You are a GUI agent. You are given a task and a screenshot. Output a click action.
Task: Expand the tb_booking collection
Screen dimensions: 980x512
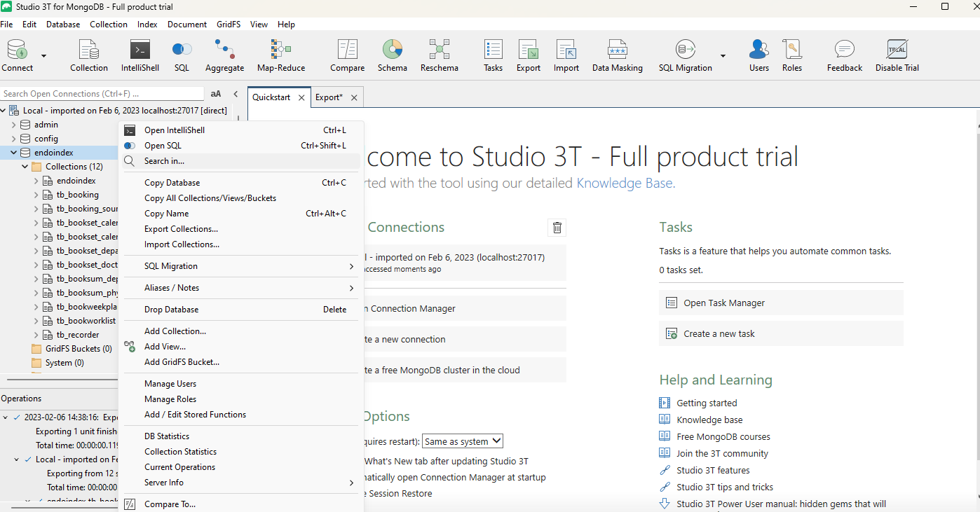(x=36, y=195)
